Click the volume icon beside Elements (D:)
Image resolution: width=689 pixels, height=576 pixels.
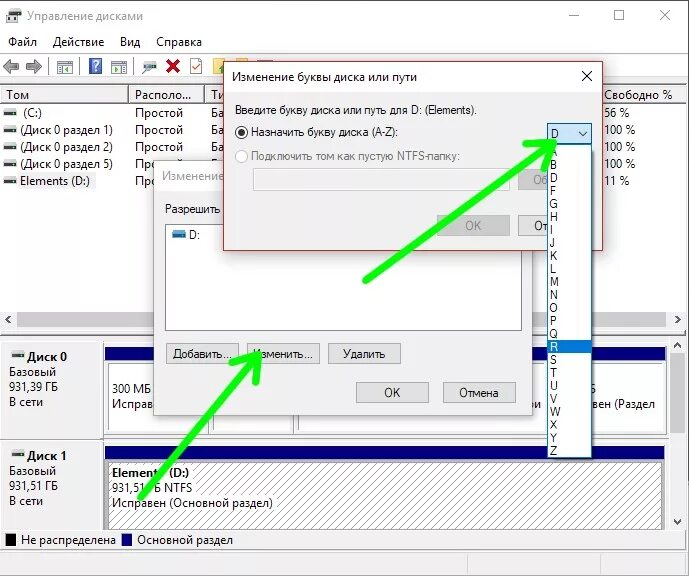(10, 181)
